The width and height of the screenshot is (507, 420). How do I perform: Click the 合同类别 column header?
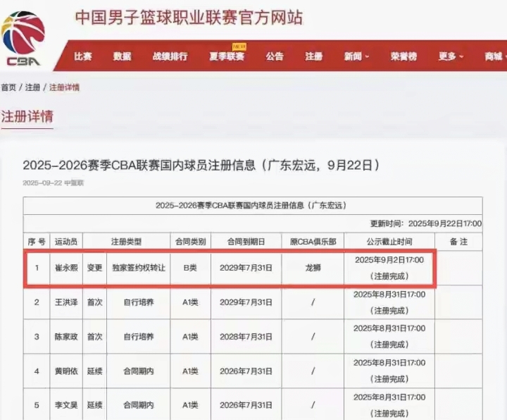click(190, 242)
